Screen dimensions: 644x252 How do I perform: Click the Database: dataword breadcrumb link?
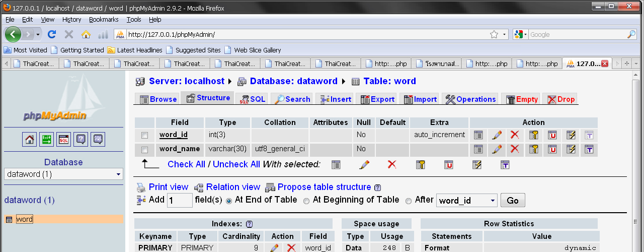tap(294, 81)
